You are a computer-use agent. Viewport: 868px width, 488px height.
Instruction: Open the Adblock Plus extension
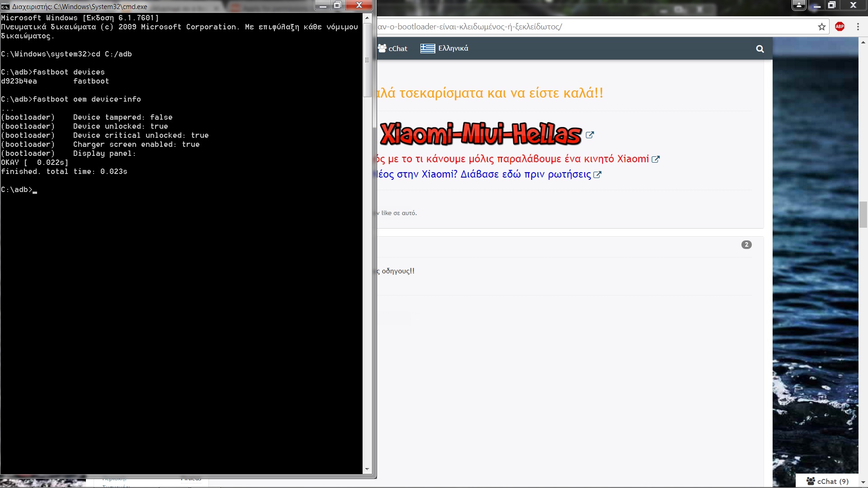840,27
